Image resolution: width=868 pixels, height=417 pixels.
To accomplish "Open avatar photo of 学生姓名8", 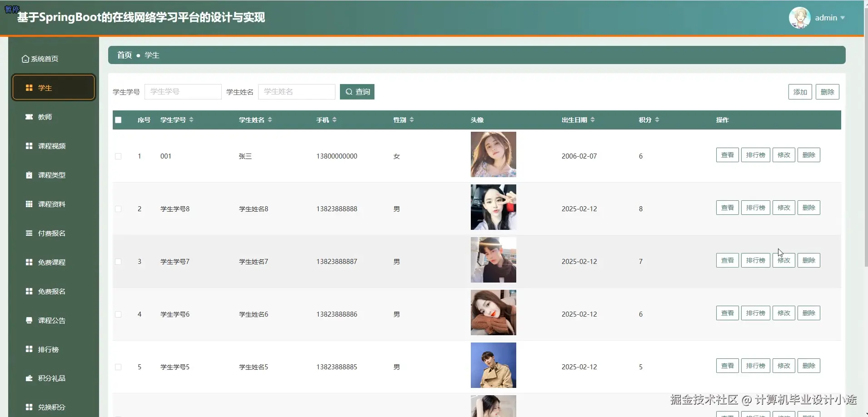I will tap(494, 207).
